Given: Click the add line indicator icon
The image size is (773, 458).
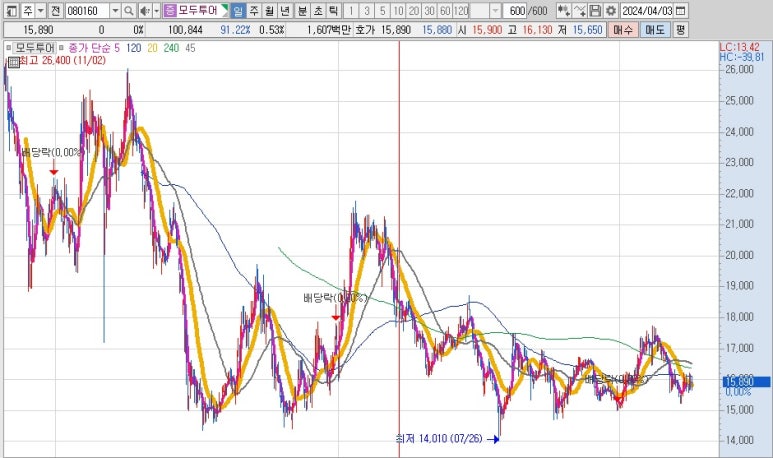Looking at the screenshot, I should pos(580,10).
